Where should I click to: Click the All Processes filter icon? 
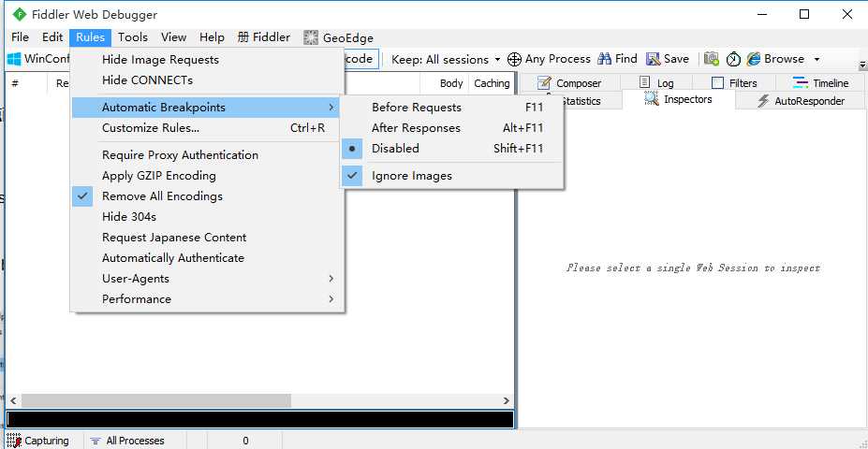point(96,441)
